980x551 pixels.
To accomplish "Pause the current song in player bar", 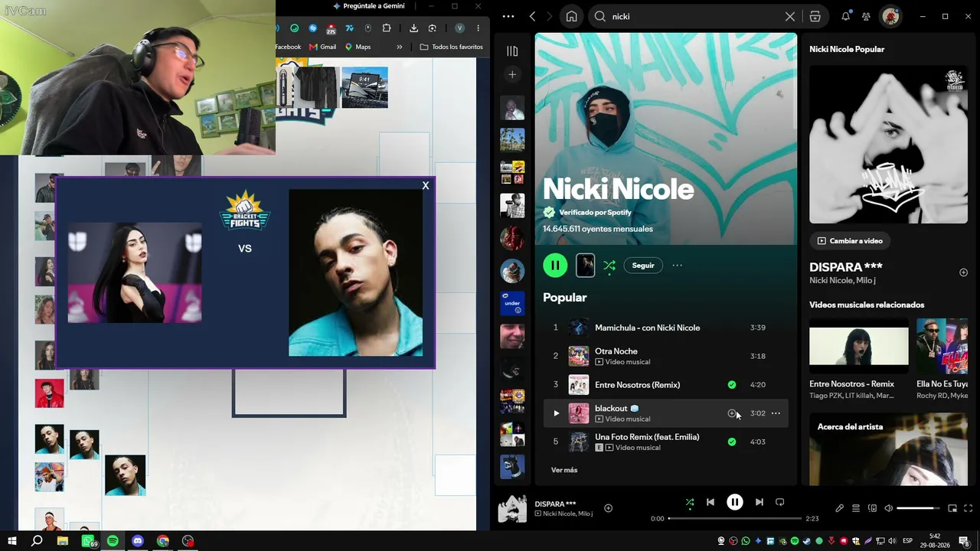I will pos(735,502).
